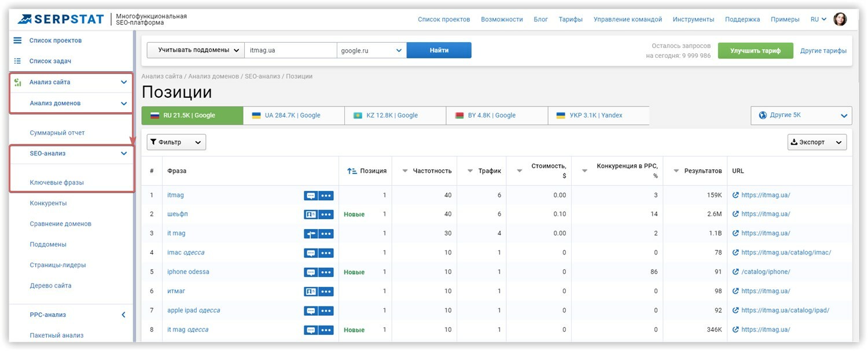
Task: Open Другие 5K databases dropdown
Action: [x=801, y=115]
